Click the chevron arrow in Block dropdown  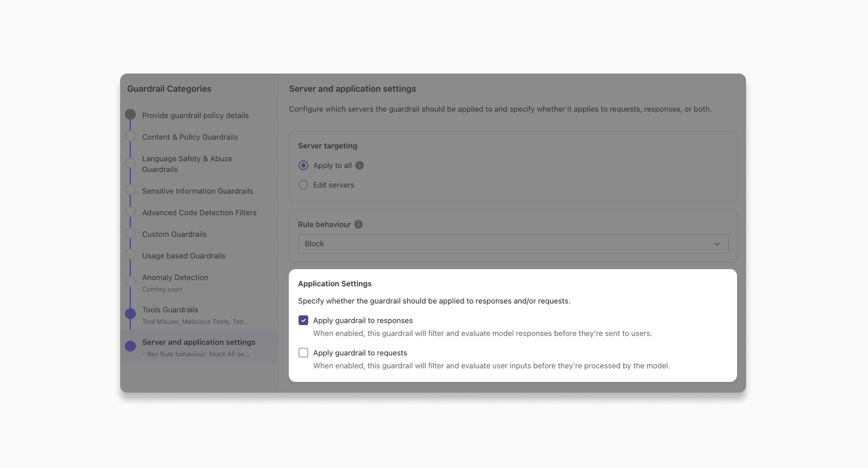point(717,244)
